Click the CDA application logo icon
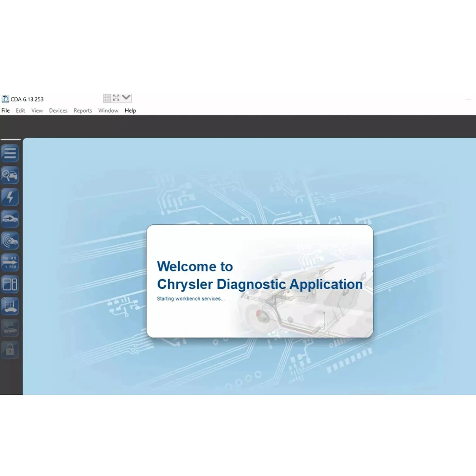 click(5, 99)
